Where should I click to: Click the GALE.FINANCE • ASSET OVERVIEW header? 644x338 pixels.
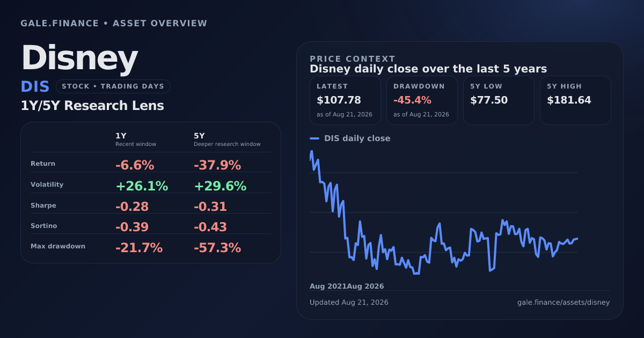(114, 24)
